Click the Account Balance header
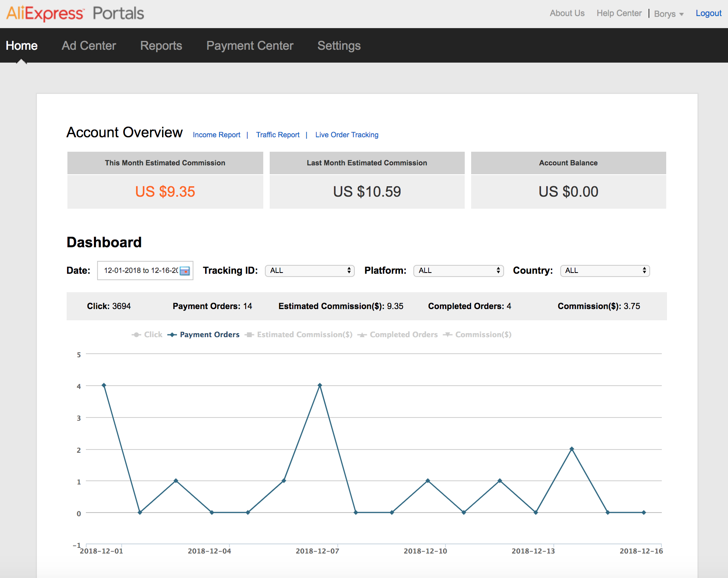The width and height of the screenshot is (728, 578). click(568, 163)
